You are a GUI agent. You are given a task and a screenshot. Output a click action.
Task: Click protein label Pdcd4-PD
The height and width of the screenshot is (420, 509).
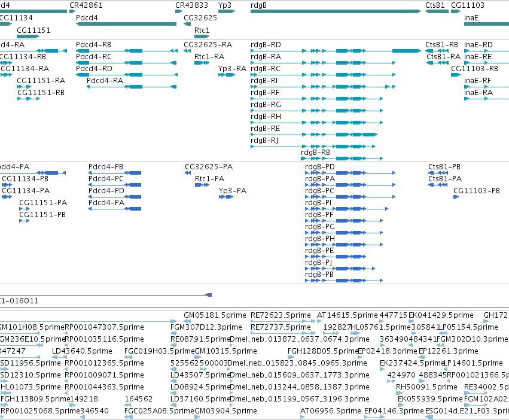pos(106,191)
